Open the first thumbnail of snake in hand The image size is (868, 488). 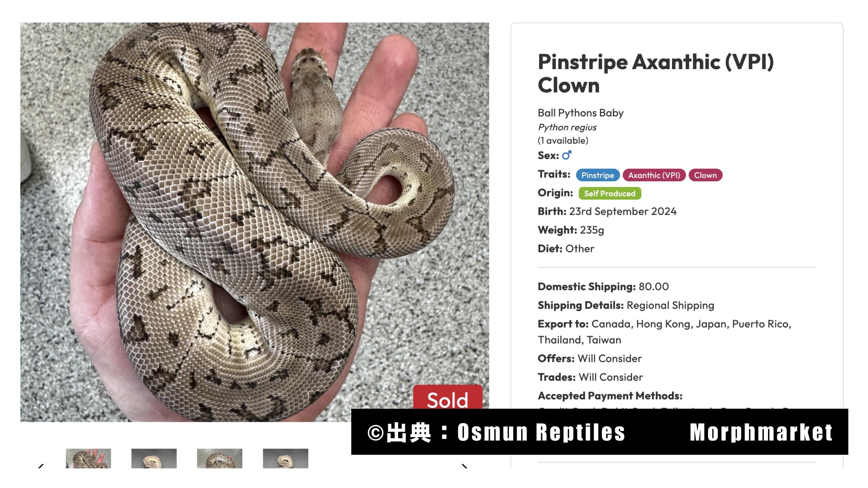pos(88,458)
